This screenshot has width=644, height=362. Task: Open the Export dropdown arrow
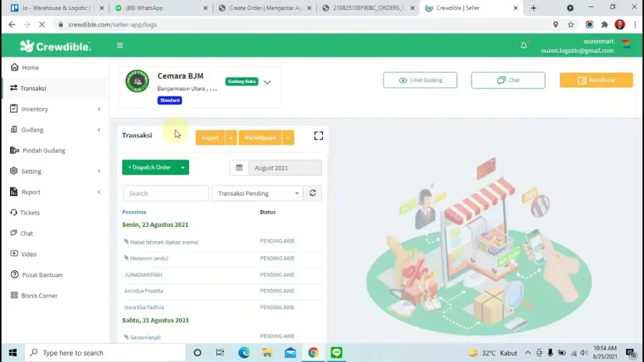pos(231,138)
